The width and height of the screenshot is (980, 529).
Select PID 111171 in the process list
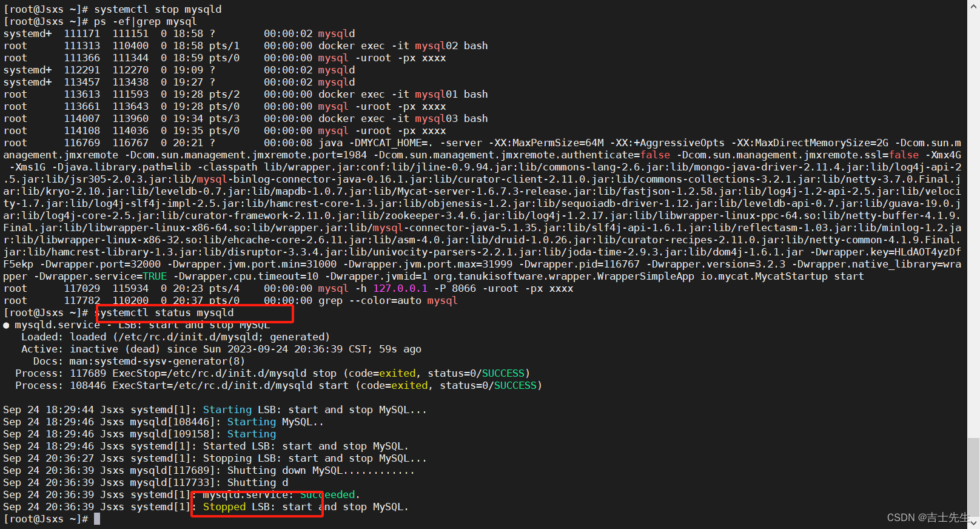(82, 33)
